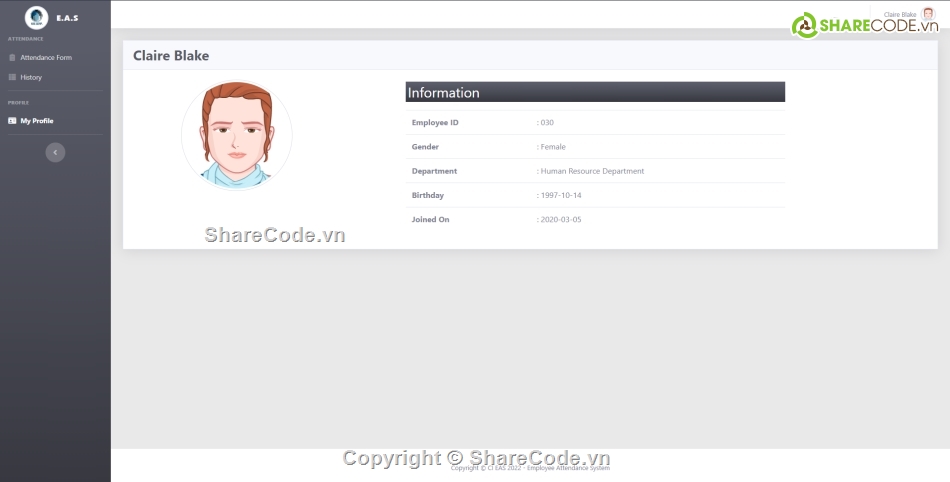950x482 pixels.
Task: Click the Claire Blake card header title
Action: pos(171,56)
